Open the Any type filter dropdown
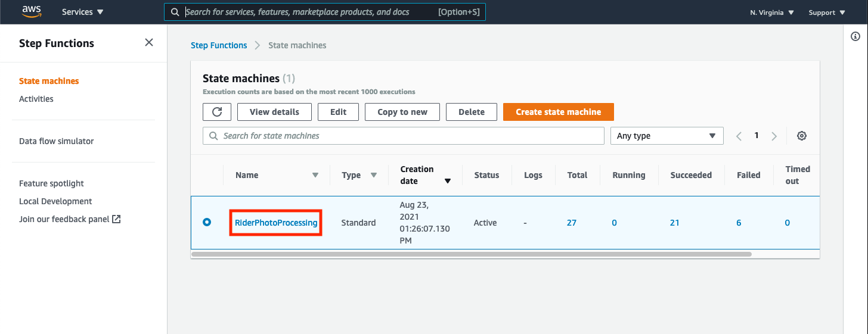Viewport: 868px width, 334px height. pos(666,136)
